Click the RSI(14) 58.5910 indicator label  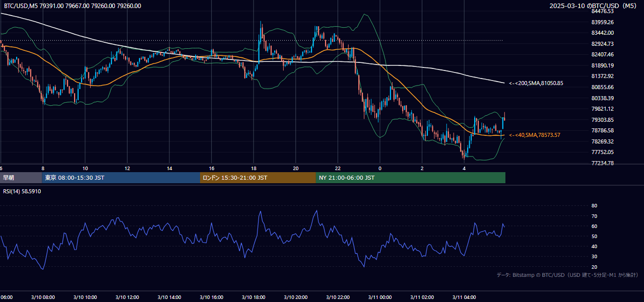click(22, 192)
